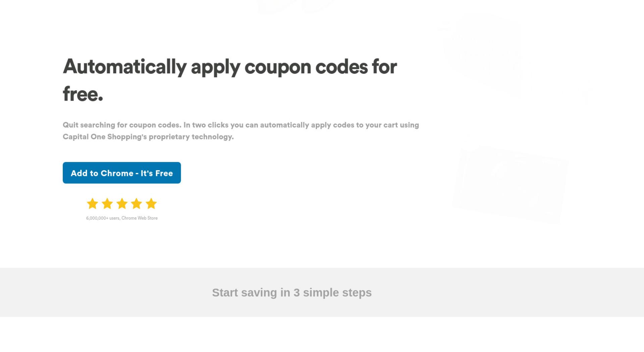The image size is (644, 352).
Task: Click the faded card image at lower right
Action: pos(510,185)
